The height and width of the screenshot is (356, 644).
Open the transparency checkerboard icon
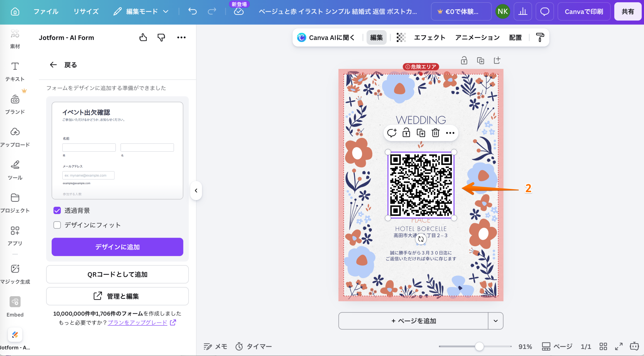coord(401,37)
